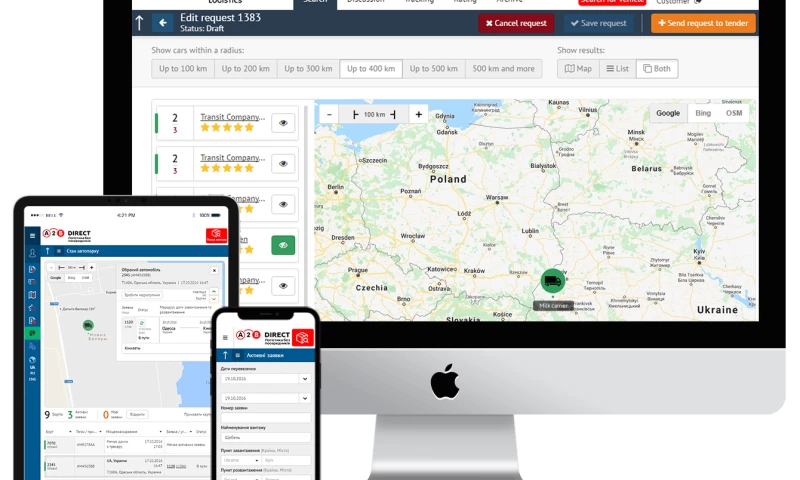Click the list icon in phone blue bar

click(237, 355)
